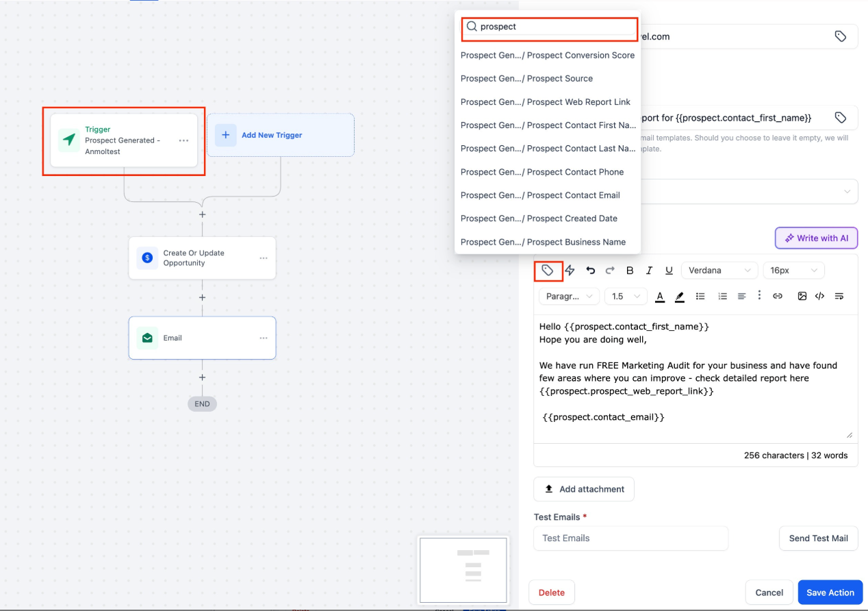Image resolution: width=868 pixels, height=611 pixels.
Task: Pick text color with the A icon
Action: tap(660, 297)
